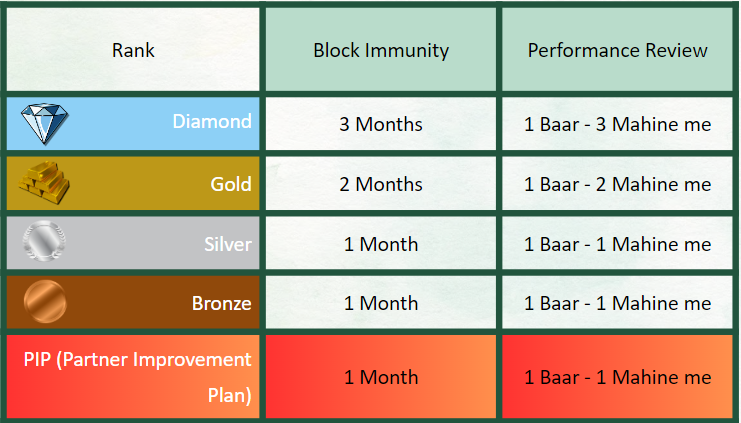The height and width of the screenshot is (423, 741).
Task: Click the diamond gem icon
Action: 45,124
